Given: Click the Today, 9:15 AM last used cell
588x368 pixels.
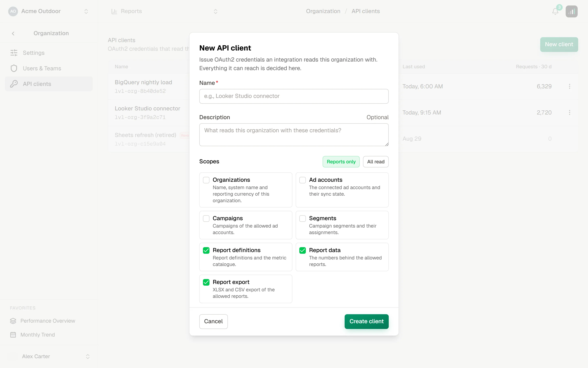Looking at the screenshot, I should tap(422, 112).
